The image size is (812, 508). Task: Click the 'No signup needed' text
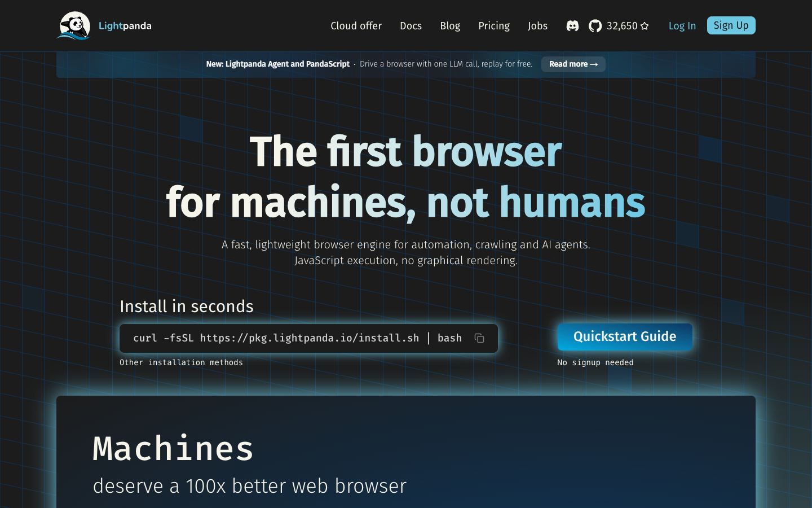click(595, 362)
